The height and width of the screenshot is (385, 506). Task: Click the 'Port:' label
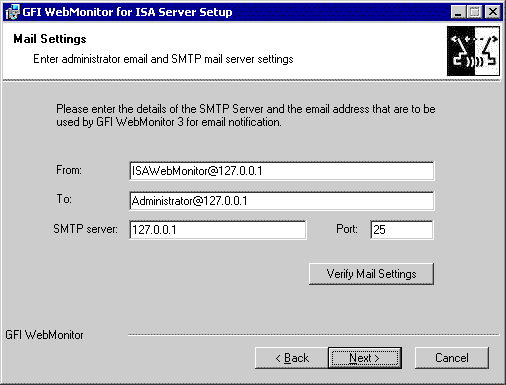347,229
